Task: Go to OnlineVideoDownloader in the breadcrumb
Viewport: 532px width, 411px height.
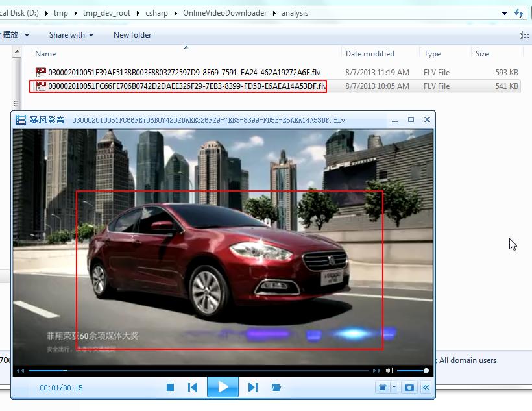Action: (224, 13)
